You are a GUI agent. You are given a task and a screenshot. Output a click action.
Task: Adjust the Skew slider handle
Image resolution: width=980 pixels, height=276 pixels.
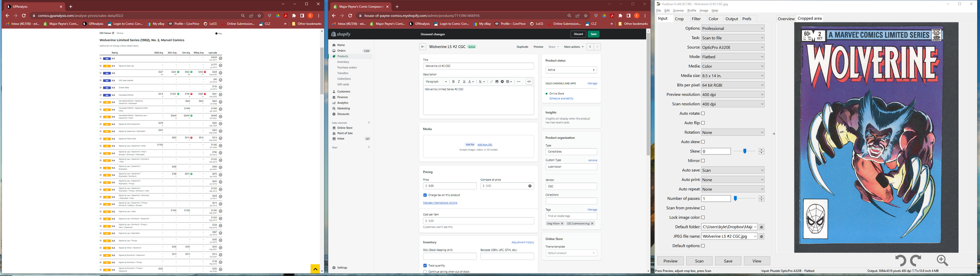pyautogui.click(x=745, y=151)
